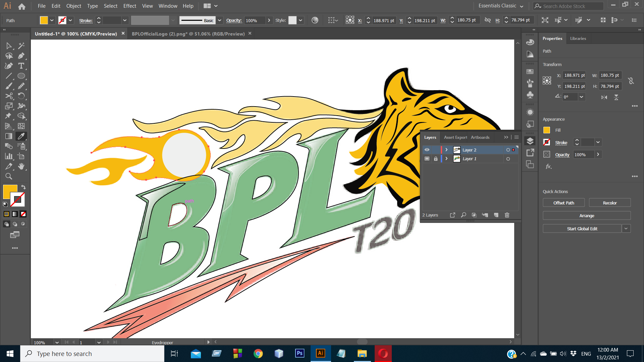Image resolution: width=644 pixels, height=362 pixels.
Task: Select the Lasso tool
Action: [x=9, y=56]
